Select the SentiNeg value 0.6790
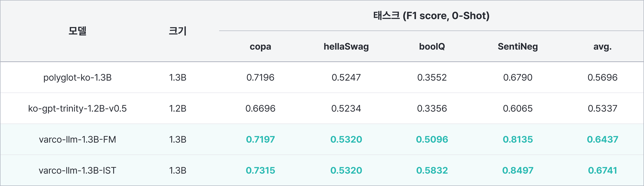This screenshot has height=186, width=644. pos(518,77)
